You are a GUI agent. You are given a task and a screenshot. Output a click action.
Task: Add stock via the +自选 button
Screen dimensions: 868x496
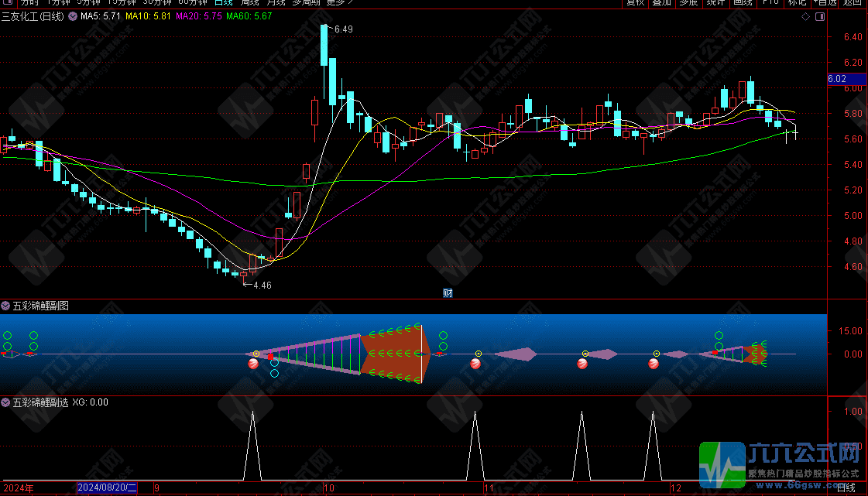point(823,2)
